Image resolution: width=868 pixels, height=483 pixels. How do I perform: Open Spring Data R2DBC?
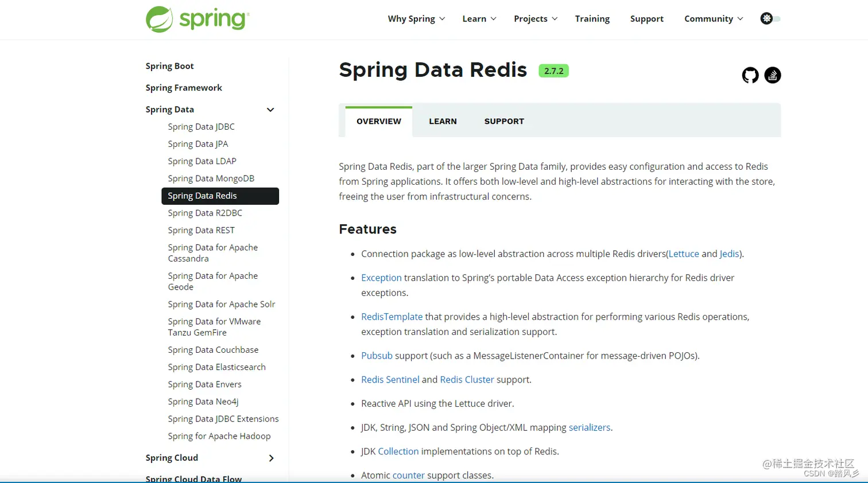click(x=205, y=213)
